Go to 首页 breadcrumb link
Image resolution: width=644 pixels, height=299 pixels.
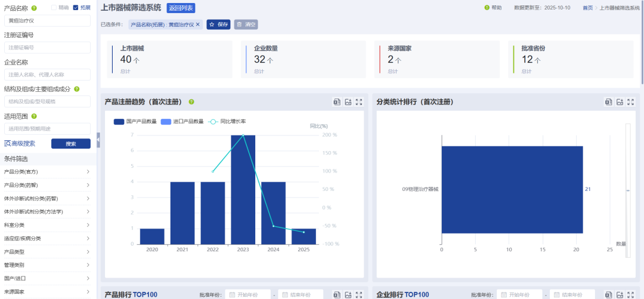pos(588,7)
